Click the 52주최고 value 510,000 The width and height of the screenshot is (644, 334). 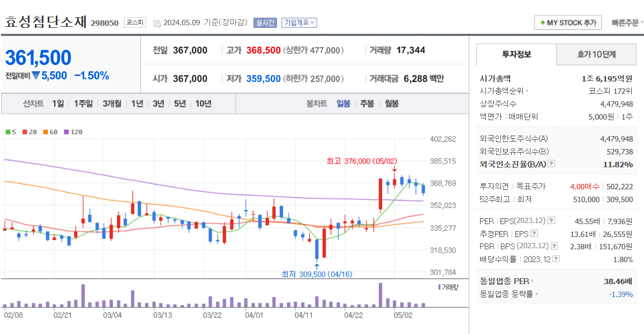585,199
